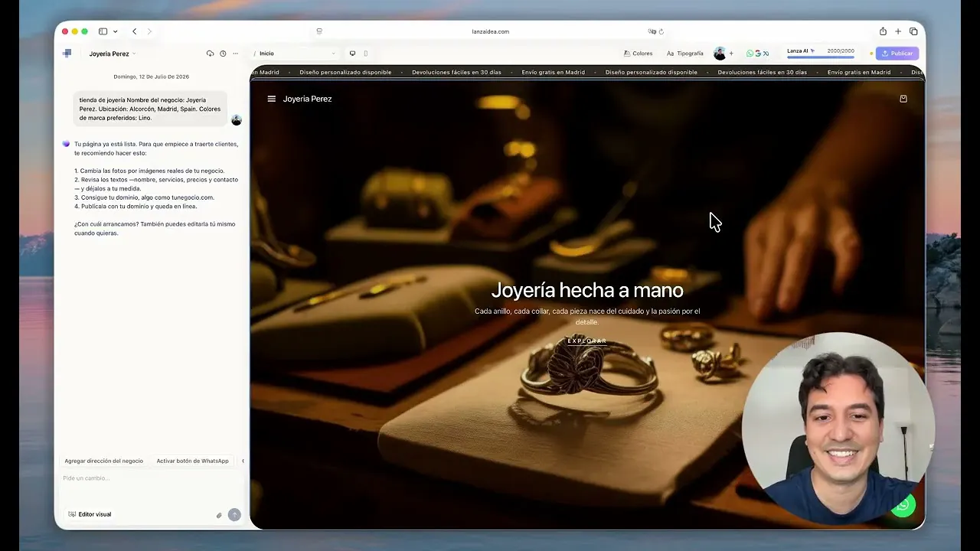Switch to mobile preview icon
This screenshot has width=980, height=551.
click(366, 54)
